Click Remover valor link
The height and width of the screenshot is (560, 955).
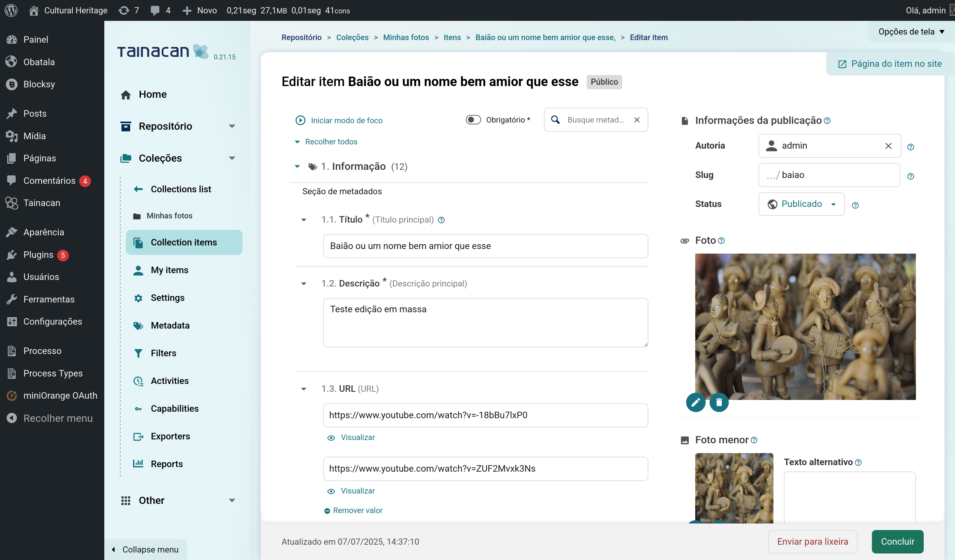[x=354, y=510]
